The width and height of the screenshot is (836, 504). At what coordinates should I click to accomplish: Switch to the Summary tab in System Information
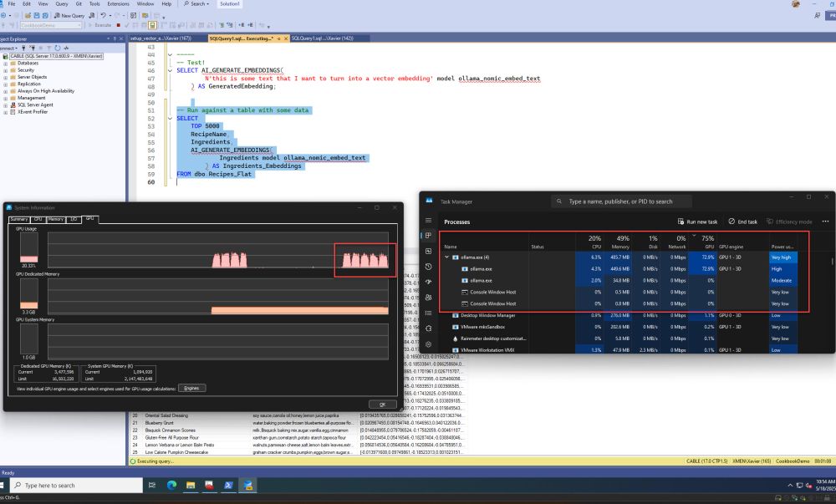[18, 219]
